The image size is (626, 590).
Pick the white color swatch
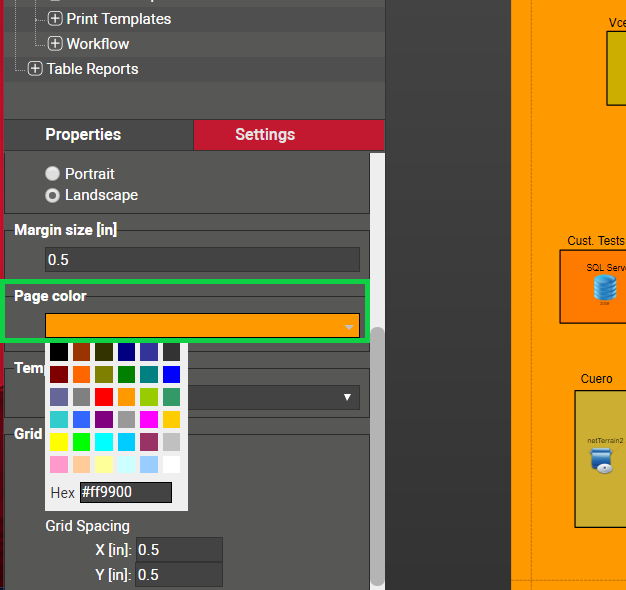point(171,464)
